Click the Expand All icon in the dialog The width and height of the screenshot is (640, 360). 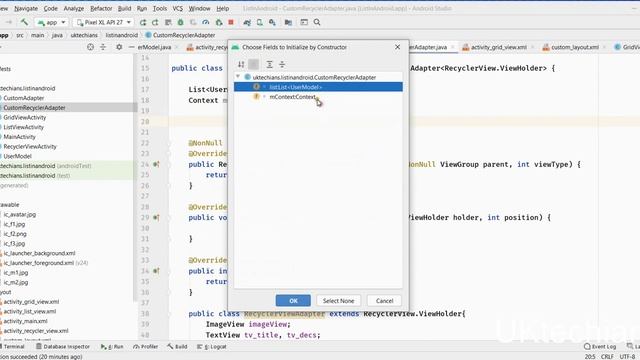[x=269, y=64]
